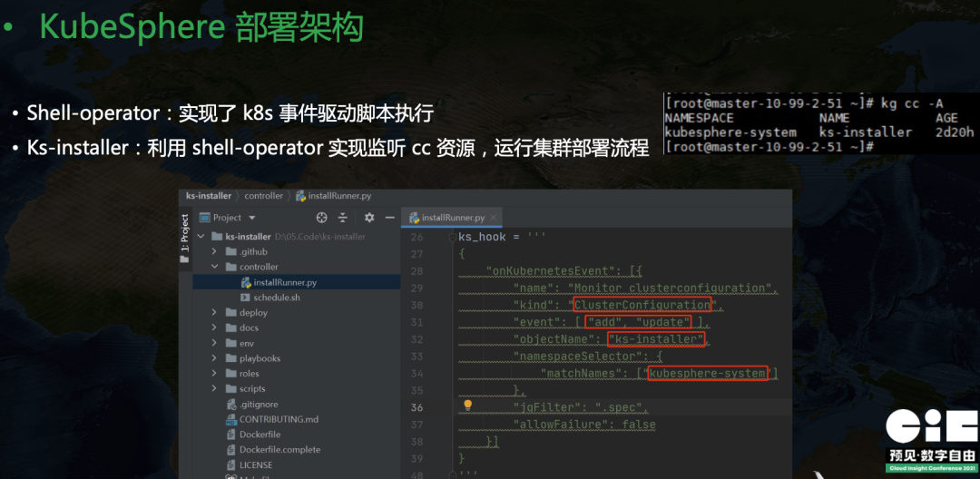
Task: Click the deploy folder icon
Action: 230,312
